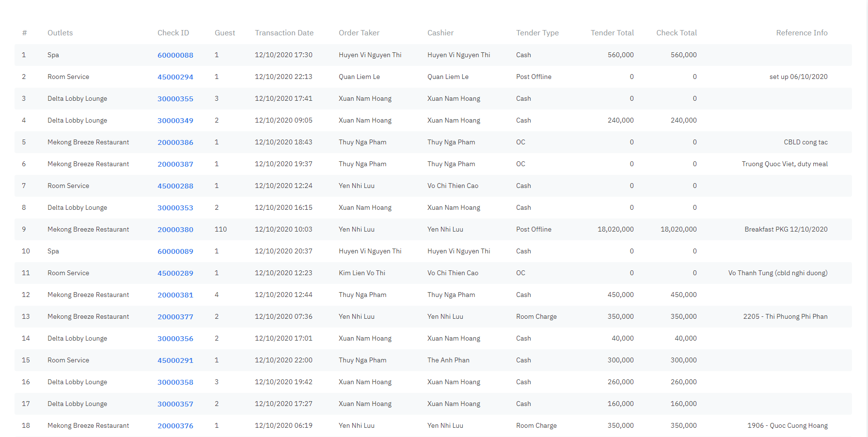Click the Reference Info column header
Viewport: 868px width, 437px height.
point(801,33)
